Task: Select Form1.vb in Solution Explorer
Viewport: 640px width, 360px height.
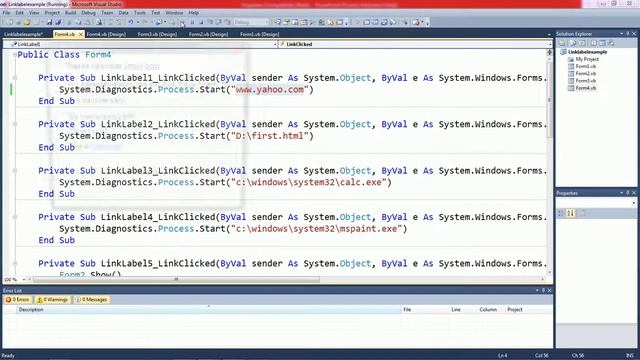Action: [586, 66]
